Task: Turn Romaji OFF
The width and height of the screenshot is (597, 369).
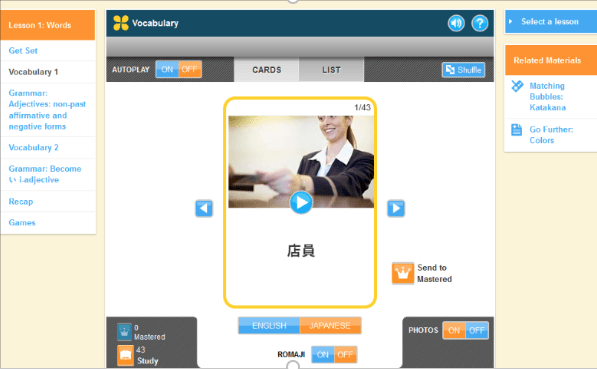Action: (345, 355)
